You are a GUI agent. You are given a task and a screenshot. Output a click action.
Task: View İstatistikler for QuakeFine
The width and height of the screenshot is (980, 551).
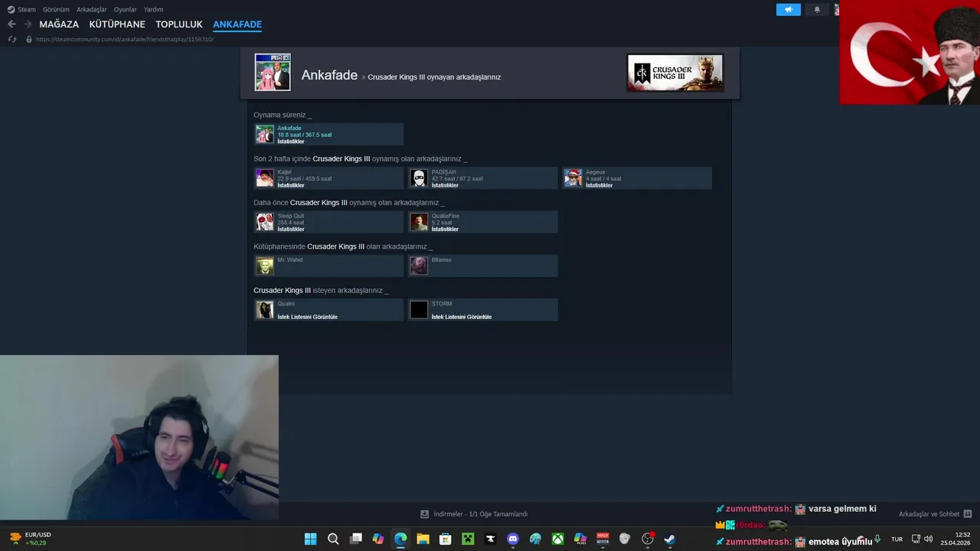click(445, 229)
